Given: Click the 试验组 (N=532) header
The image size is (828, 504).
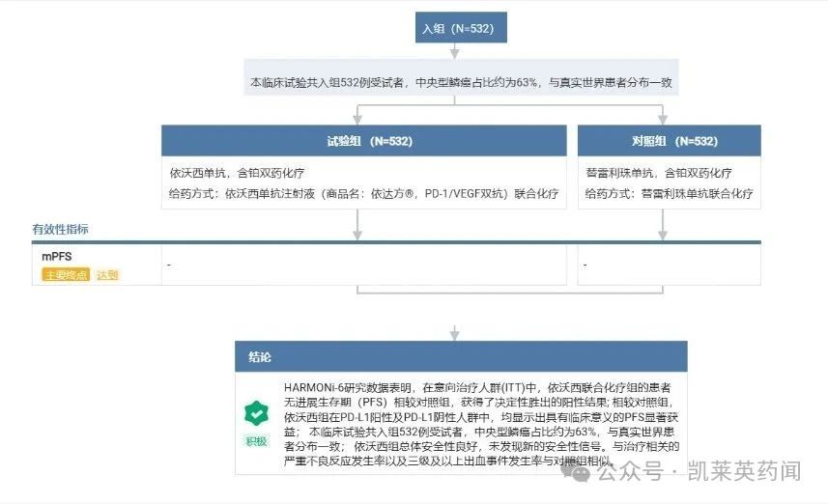Looking at the screenshot, I should coord(364,141).
